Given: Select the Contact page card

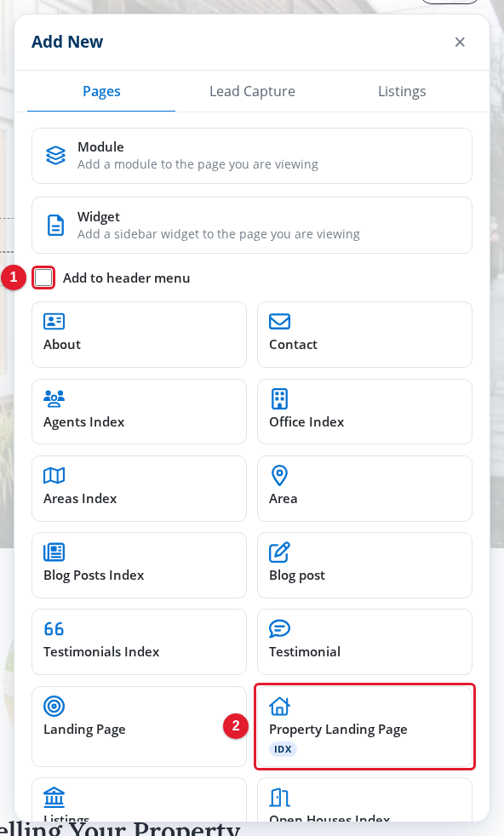Looking at the screenshot, I should tap(364, 335).
